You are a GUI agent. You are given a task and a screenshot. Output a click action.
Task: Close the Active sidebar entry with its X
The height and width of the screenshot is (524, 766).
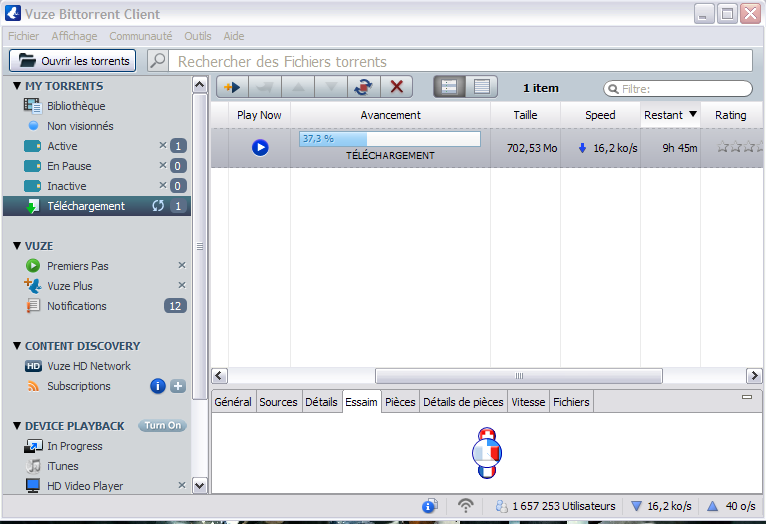click(163, 145)
